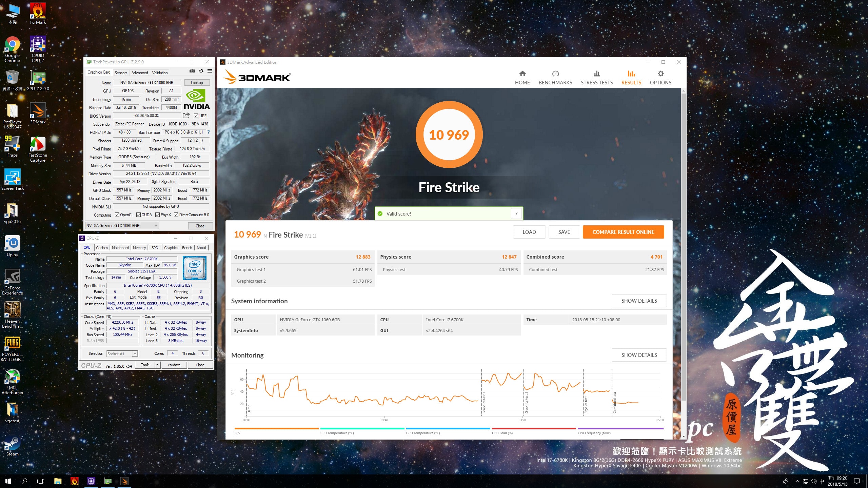Open Uplay desktop icon

pos(12,246)
